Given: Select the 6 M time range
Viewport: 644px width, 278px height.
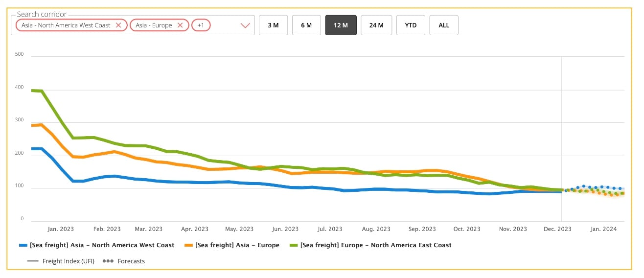Looking at the screenshot, I should 306,25.
